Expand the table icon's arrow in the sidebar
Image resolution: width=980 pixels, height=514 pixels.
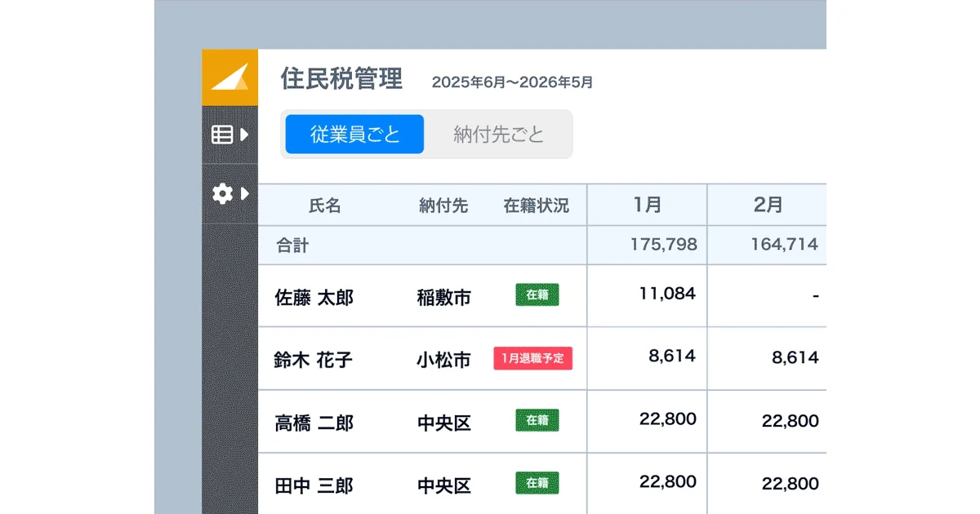tap(242, 135)
